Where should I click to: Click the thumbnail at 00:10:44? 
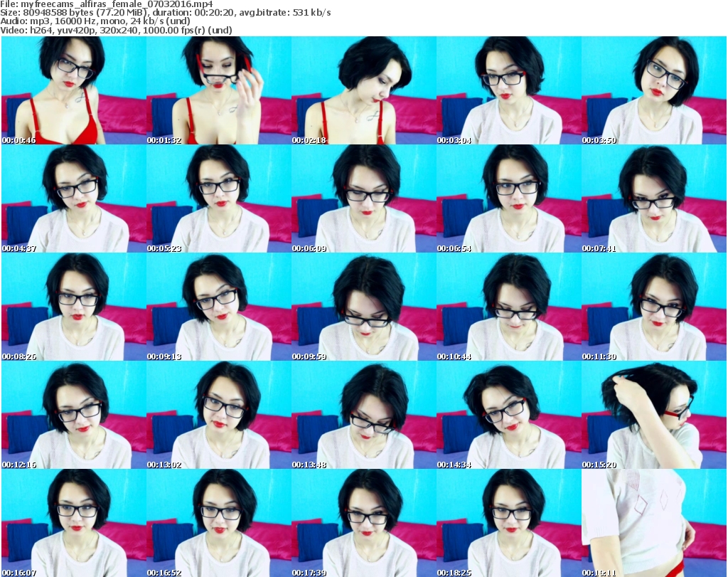pyautogui.click(x=509, y=307)
